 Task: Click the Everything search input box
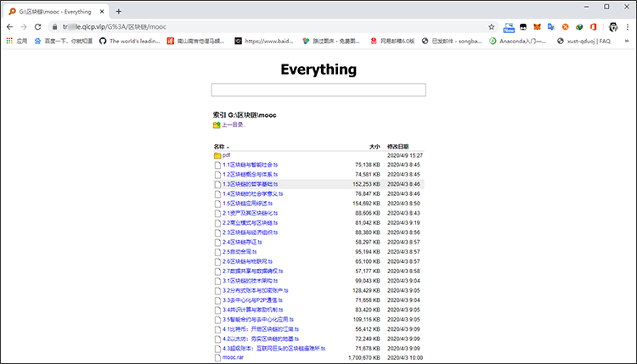[x=318, y=90]
